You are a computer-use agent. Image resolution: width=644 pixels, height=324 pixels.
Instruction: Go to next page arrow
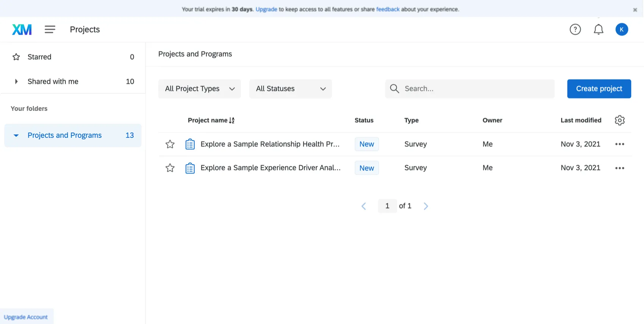click(x=426, y=206)
